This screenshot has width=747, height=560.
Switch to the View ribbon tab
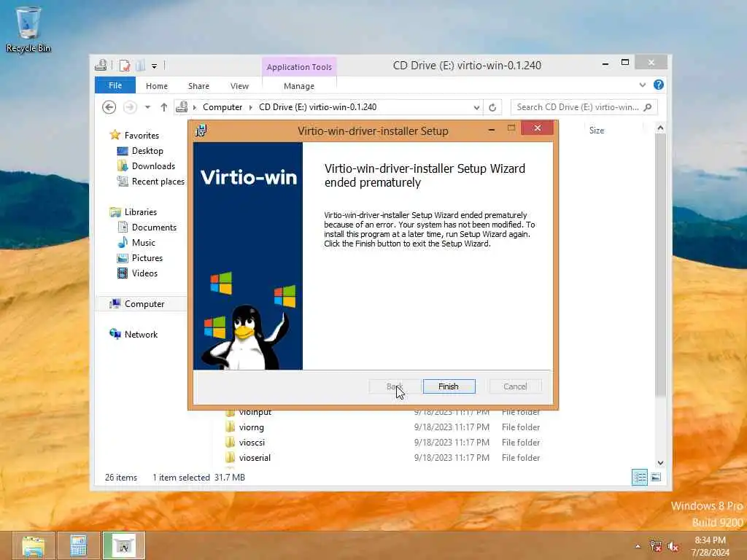pyautogui.click(x=239, y=86)
